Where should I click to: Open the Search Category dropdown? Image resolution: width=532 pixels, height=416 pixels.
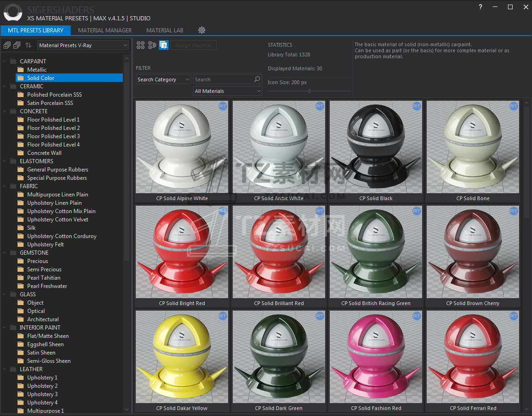163,80
